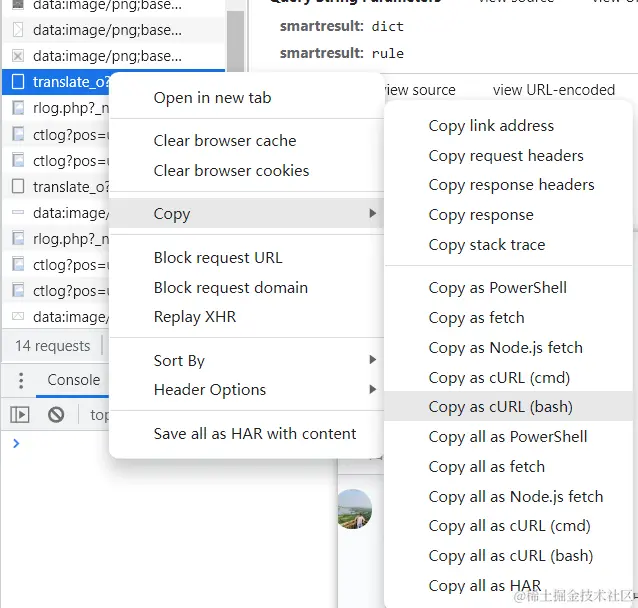Image resolution: width=638 pixels, height=608 pixels.
Task: Select the second translate_o request row
Action: tap(57, 186)
